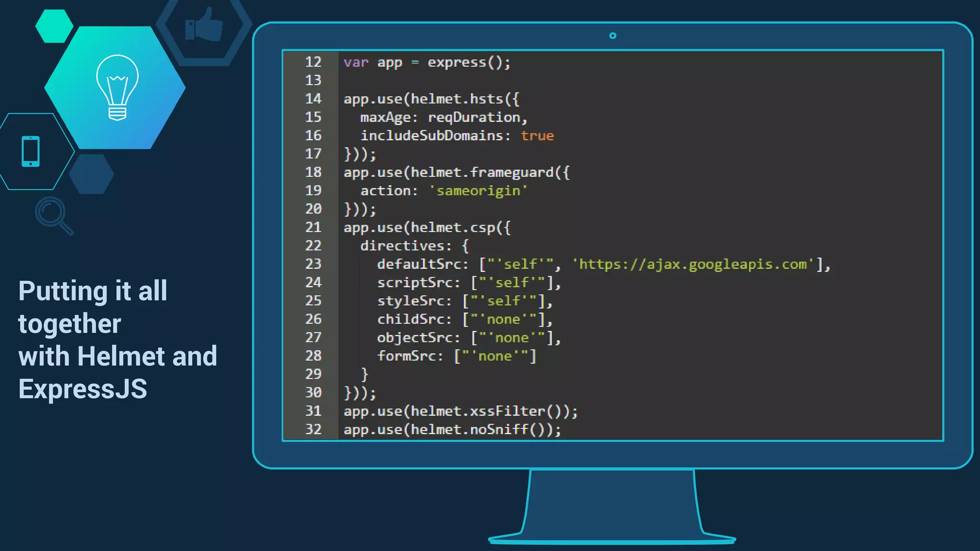Click the "ExpressJS" word in title
The width and height of the screenshot is (980, 551).
[83, 389]
